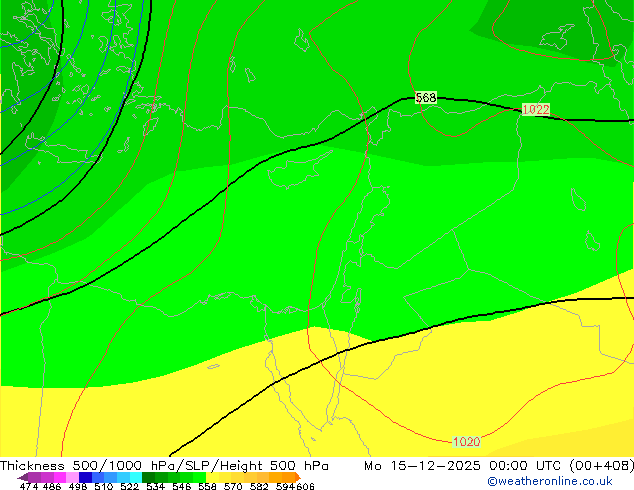This screenshot has height=490, width=634.
Task: Click the 486 legend value
Action: [52, 486]
